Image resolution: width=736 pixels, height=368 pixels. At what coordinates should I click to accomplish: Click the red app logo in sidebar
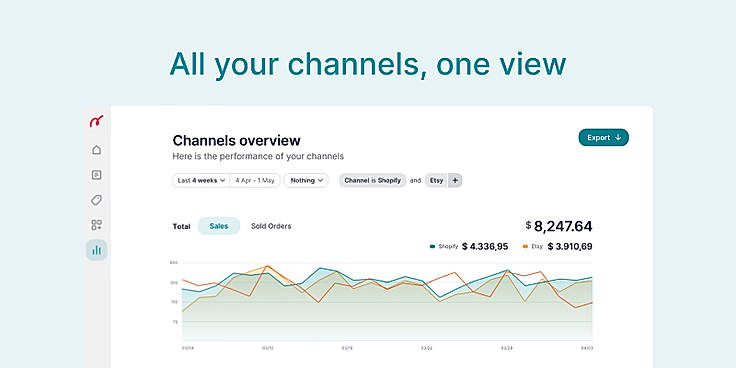(96, 121)
